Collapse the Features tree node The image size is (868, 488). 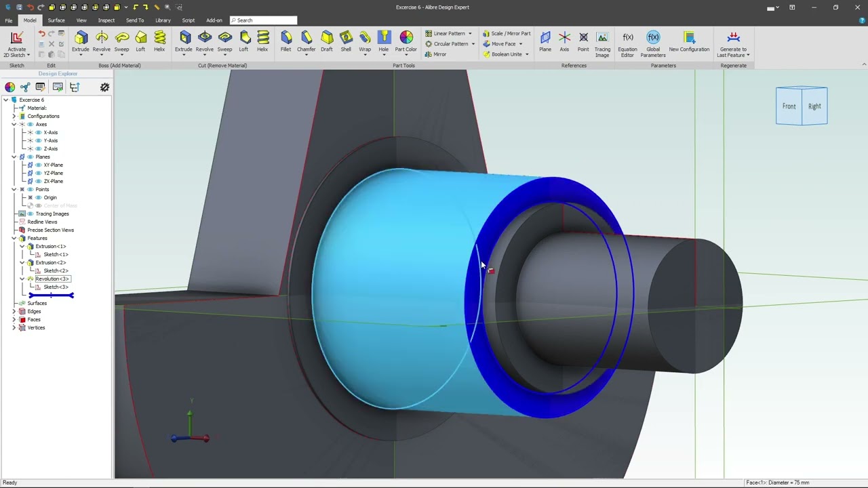(x=14, y=239)
